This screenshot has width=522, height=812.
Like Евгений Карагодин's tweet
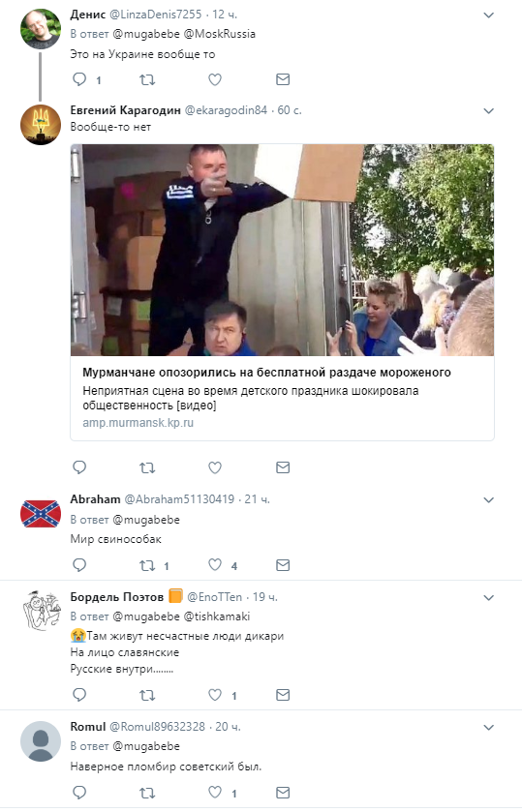[x=215, y=467]
